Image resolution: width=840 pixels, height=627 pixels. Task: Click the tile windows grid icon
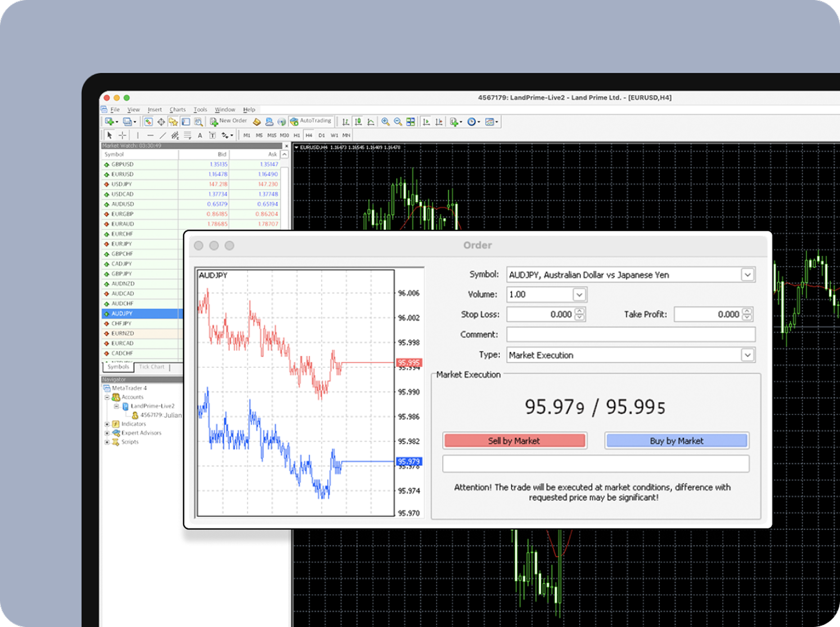coord(411,122)
